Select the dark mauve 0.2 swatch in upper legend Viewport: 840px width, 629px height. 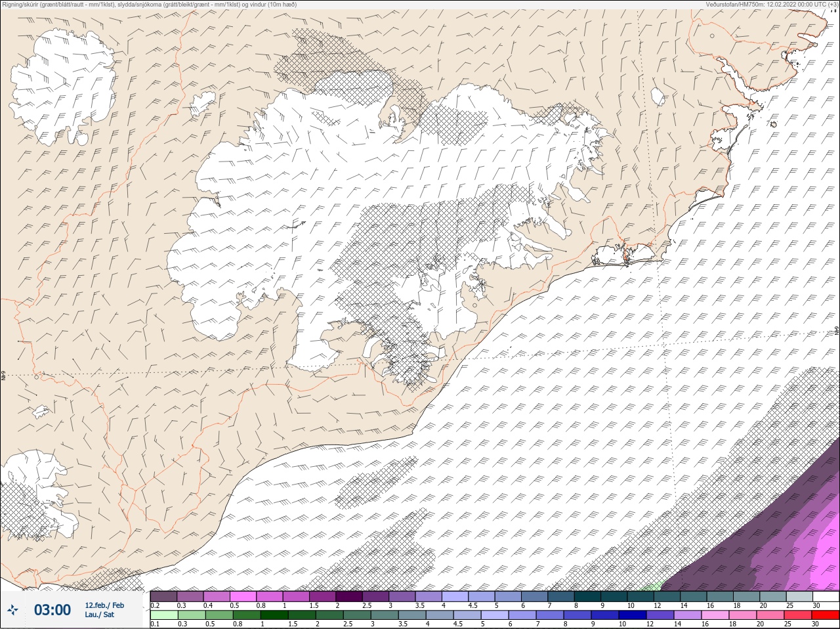(163, 596)
